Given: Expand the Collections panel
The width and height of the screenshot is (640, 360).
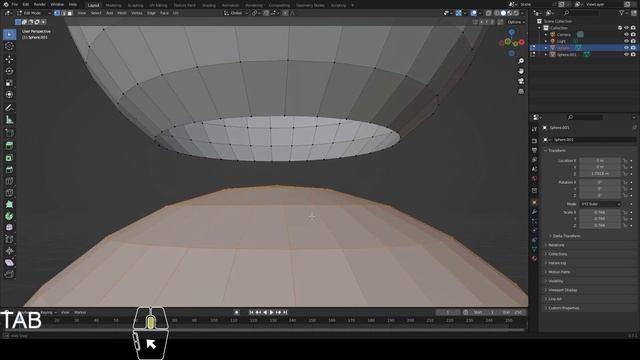Looking at the screenshot, I should click(556, 254).
